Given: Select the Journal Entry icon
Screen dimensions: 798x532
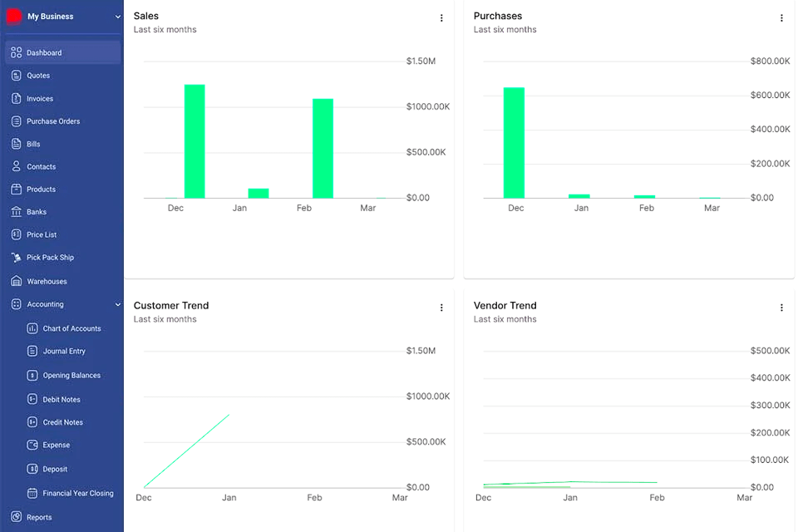Looking at the screenshot, I should pyautogui.click(x=32, y=351).
